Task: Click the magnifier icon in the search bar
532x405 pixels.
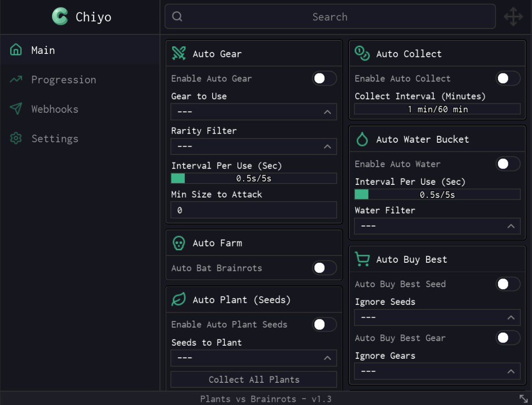Action: (177, 16)
